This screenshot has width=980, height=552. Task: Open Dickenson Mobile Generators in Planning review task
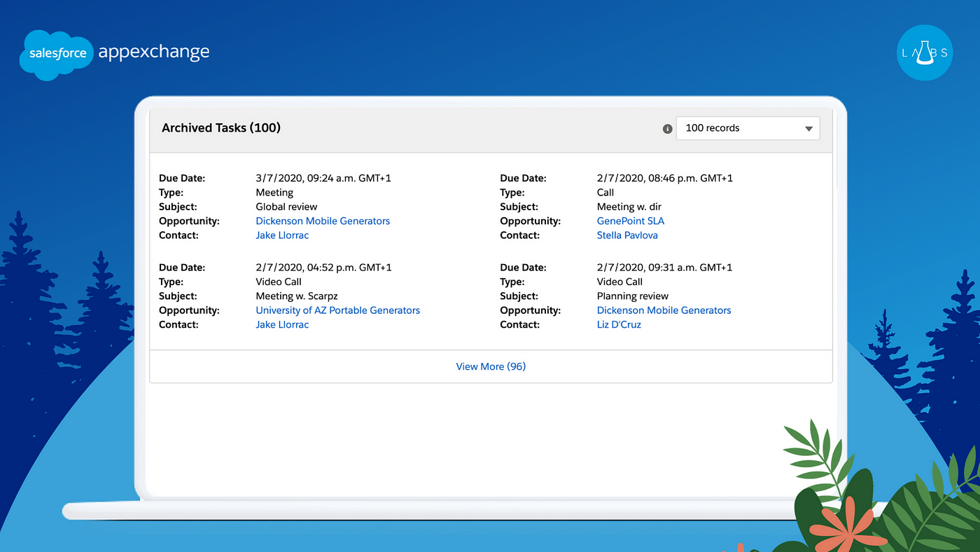click(664, 310)
